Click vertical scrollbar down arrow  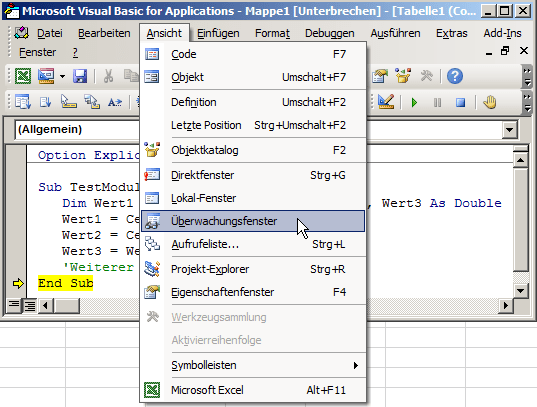(x=521, y=292)
